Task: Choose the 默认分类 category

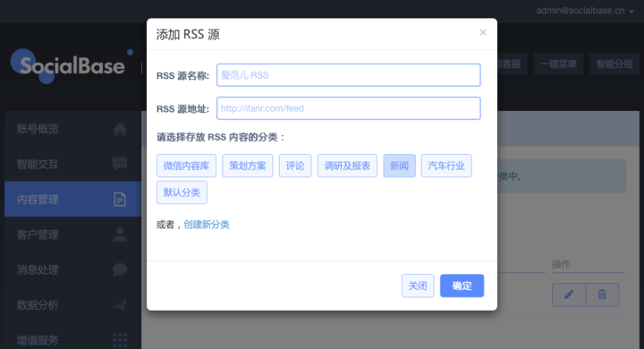Action: click(x=182, y=192)
